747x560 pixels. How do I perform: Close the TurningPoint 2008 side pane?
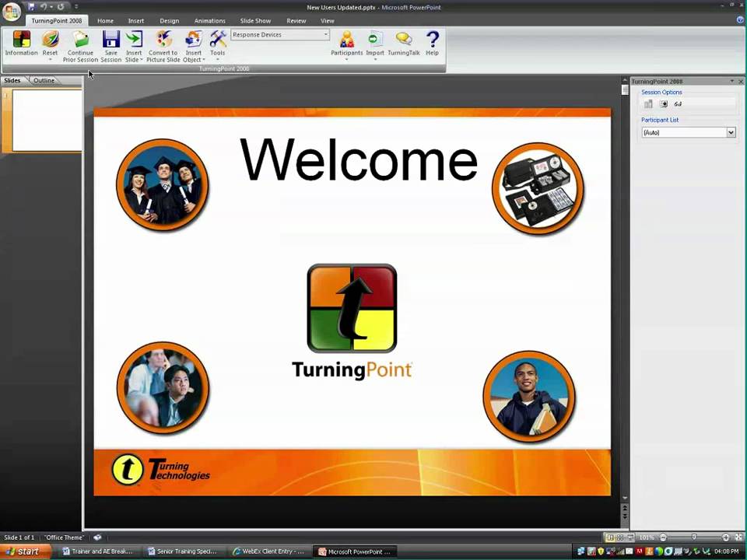pyautogui.click(x=741, y=82)
